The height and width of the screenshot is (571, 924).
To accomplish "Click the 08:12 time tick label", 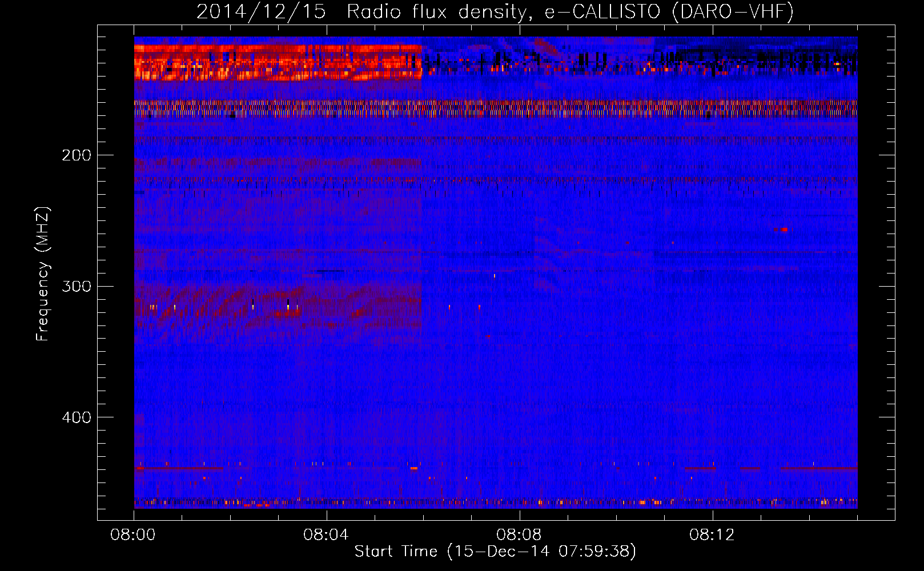I will [x=712, y=534].
